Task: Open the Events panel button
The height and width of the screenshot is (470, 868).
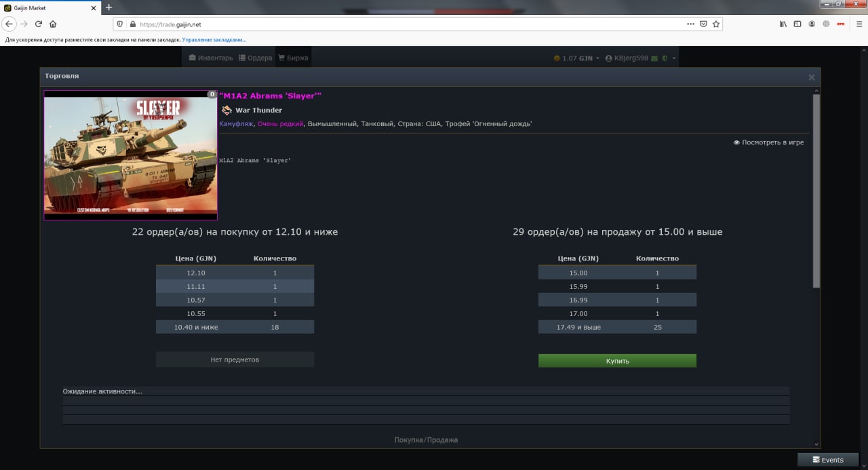Action: pos(828,460)
